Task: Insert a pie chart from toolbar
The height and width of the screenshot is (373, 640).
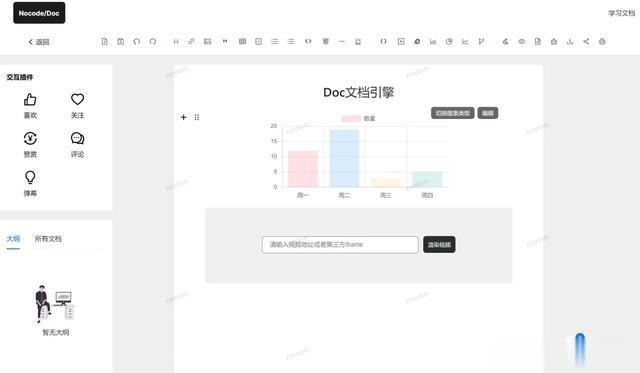Action: point(449,41)
